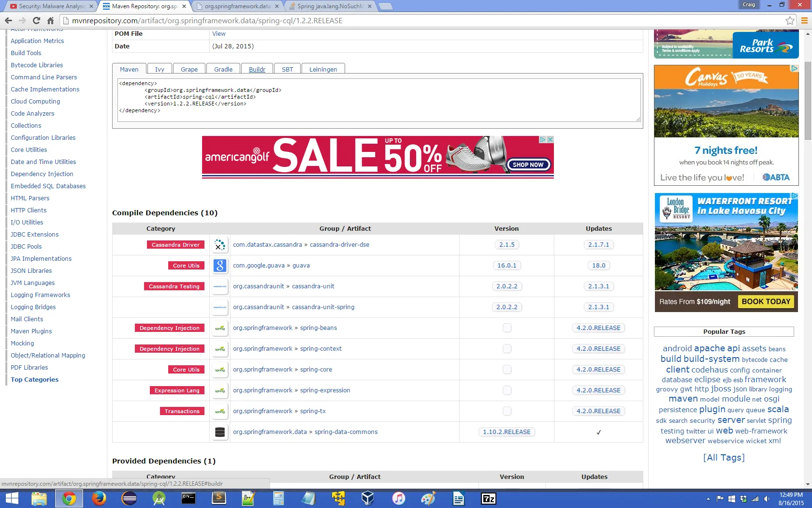Open the Top Categories sidebar link

coord(34,380)
